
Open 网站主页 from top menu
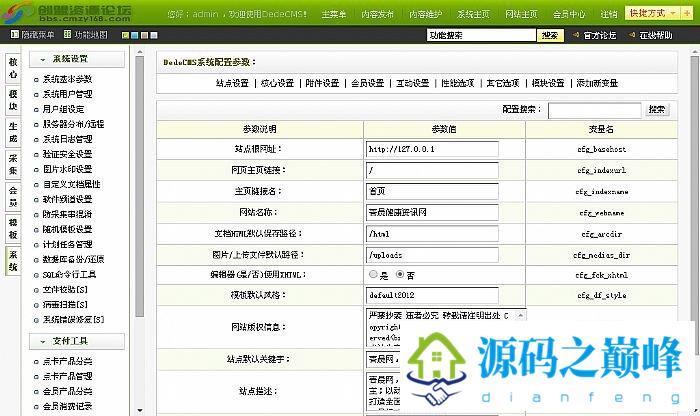click(x=521, y=14)
